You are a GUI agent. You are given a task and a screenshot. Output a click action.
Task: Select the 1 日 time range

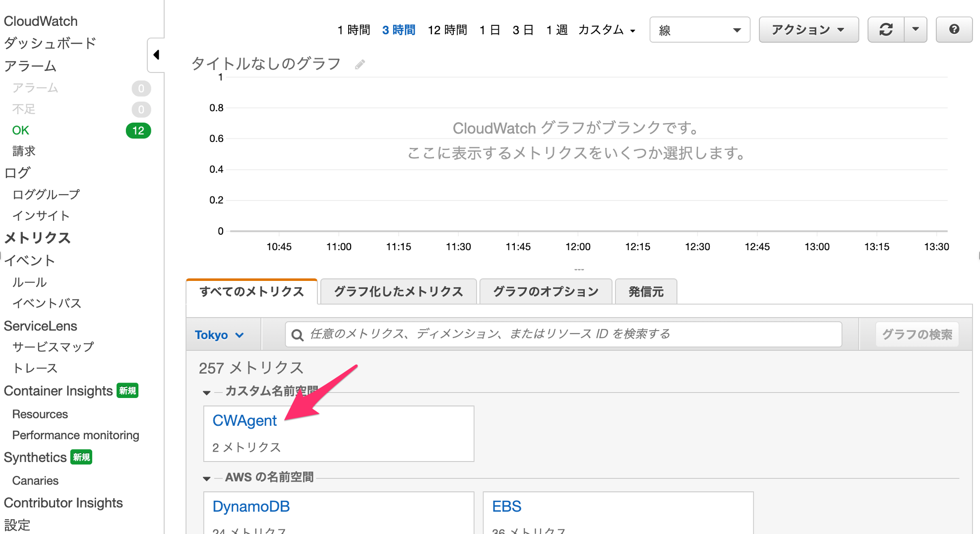pos(490,30)
